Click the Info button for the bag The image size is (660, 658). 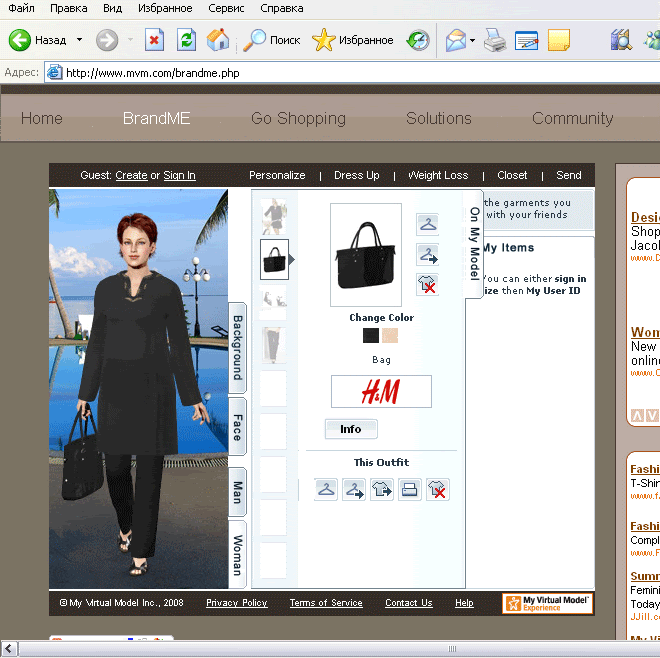[x=351, y=429]
